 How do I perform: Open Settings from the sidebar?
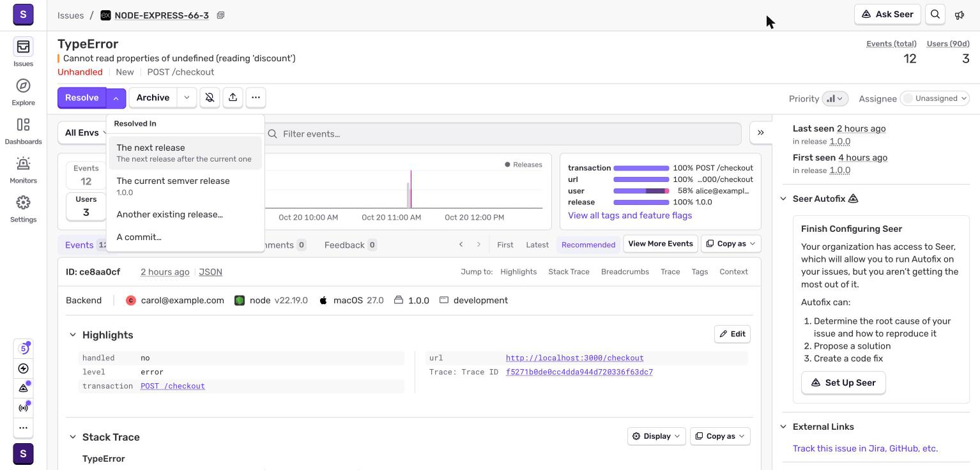pyautogui.click(x=23, y=208)
